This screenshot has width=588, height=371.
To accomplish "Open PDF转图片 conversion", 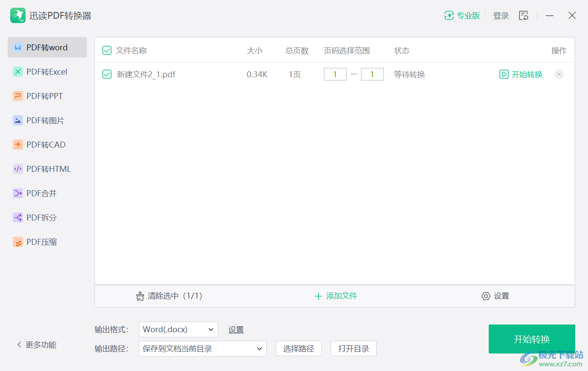I will pos(47,120).
